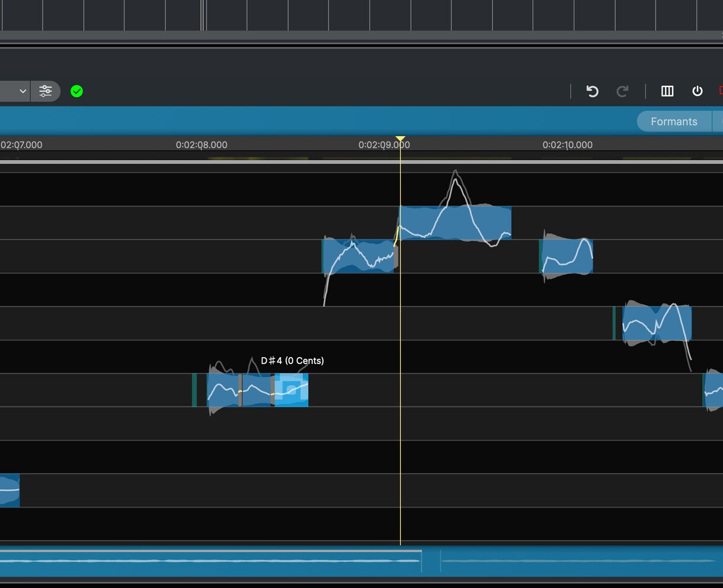Redo the last undone edit
The width and height of the screenshot is (723, 588).
[x=622, y=91]
